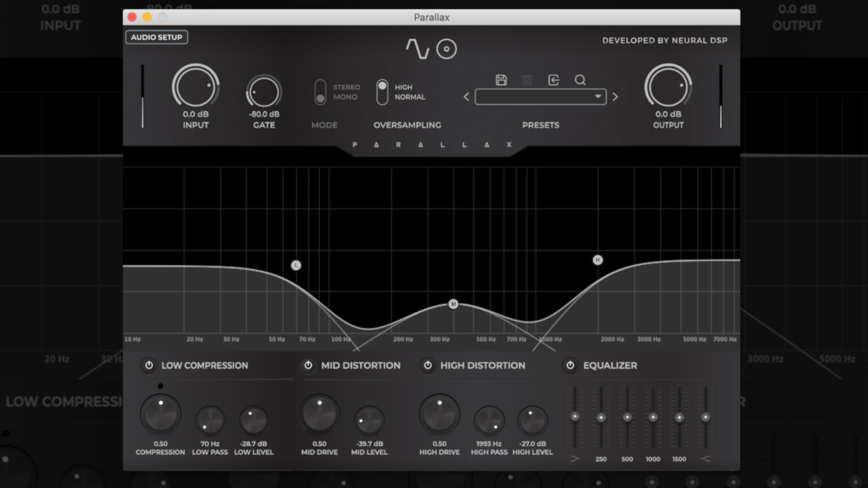This screenshot has width=868, height=488.
Task: Go to the next preset arrow
Action: click(615, 97)
